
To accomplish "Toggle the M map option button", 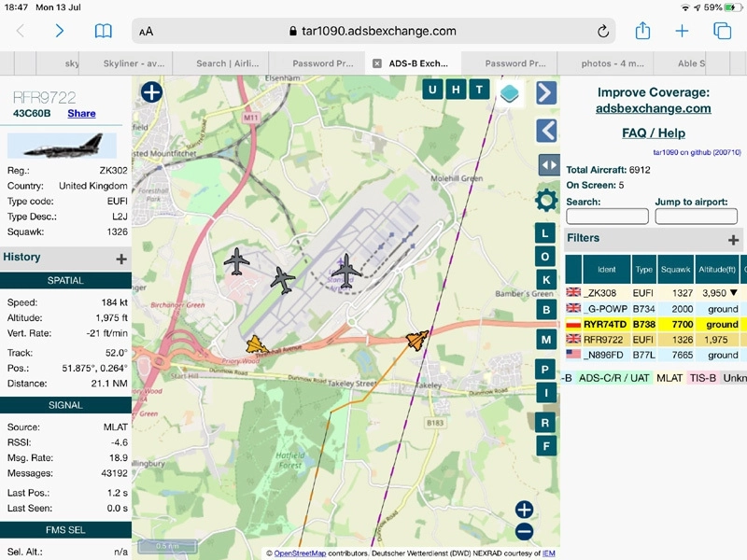I will tap(545, 340).
